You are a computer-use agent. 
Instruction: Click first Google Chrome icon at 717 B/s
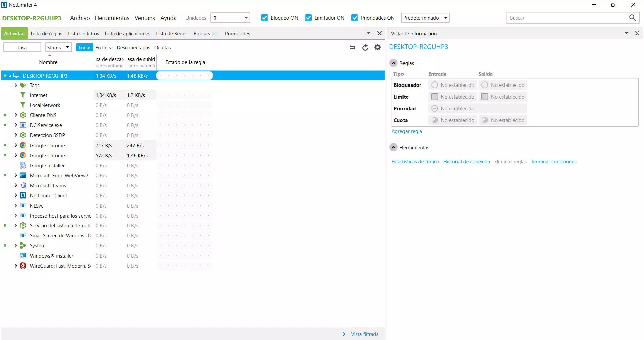[x=23, y=145]
